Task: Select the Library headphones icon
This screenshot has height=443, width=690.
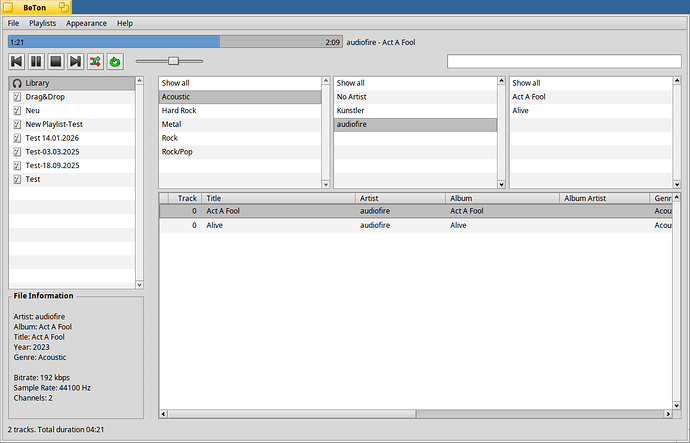Action: pyautogui.click(x=17, y=83)
